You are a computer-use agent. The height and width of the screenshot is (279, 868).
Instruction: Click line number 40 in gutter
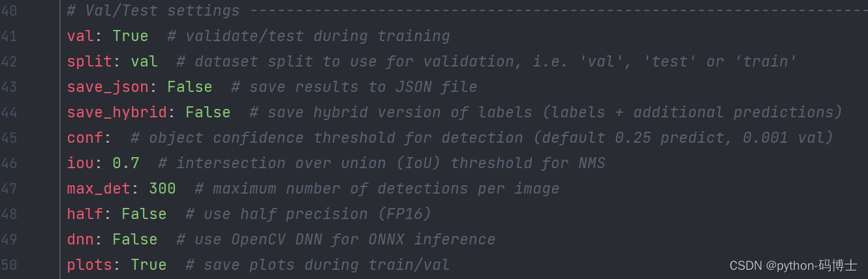point(9,11)
